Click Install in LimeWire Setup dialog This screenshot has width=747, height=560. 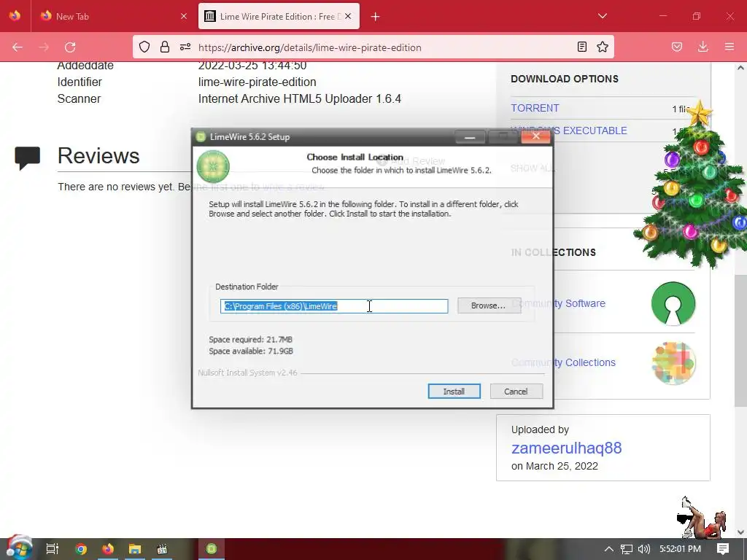tap(454, 392)
